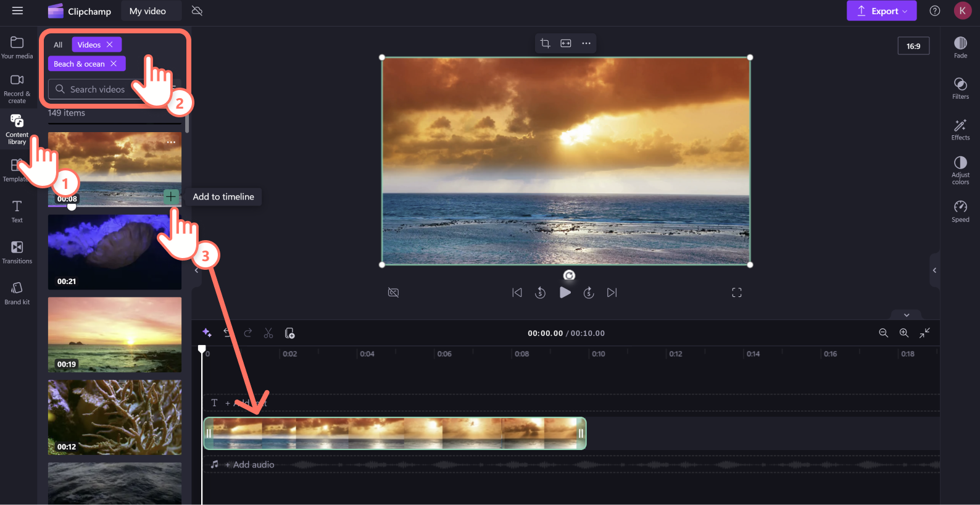Open the hamburger main menu
The image size is (980, 505).
tap(17, 10)
